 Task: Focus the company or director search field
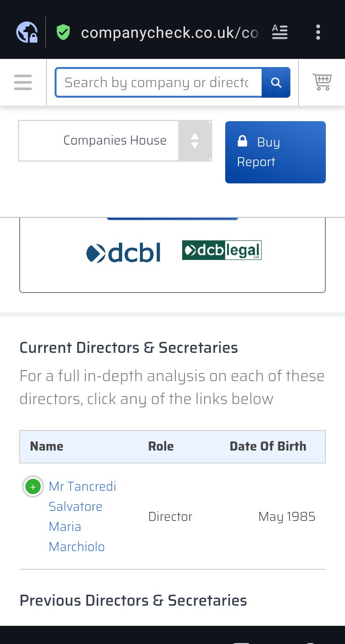tap(158, 82)
